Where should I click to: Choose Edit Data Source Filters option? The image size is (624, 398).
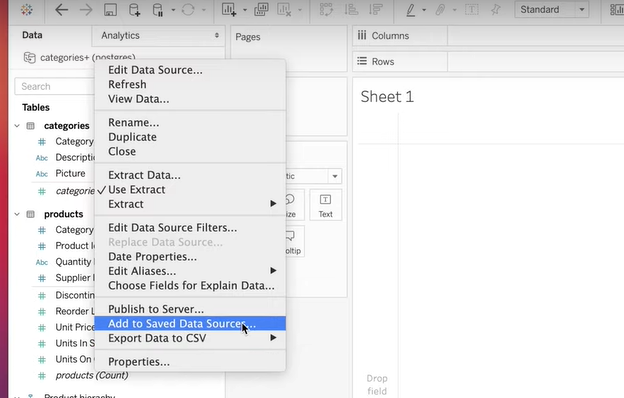(x=190, y=228)
